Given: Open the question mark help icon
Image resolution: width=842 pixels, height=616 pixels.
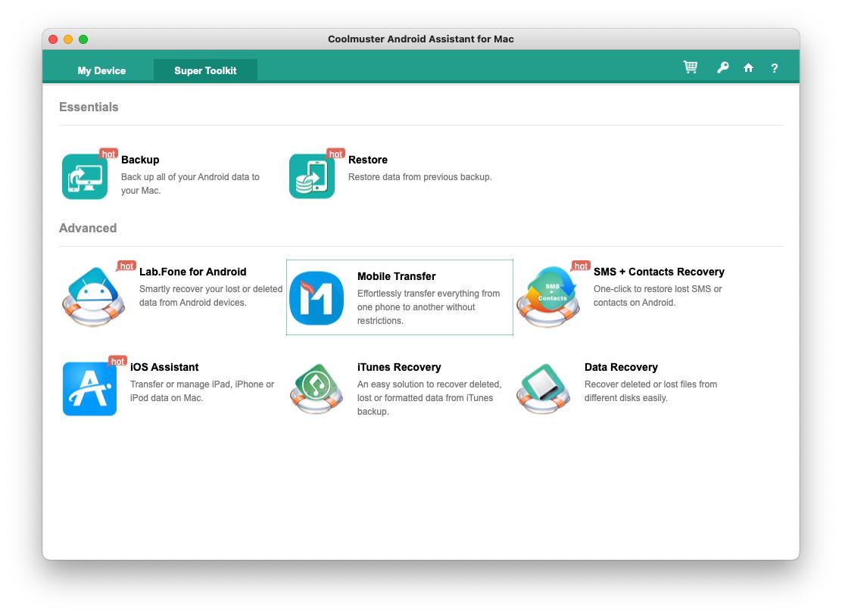Looking at the screenshot, I should [775, 68].
